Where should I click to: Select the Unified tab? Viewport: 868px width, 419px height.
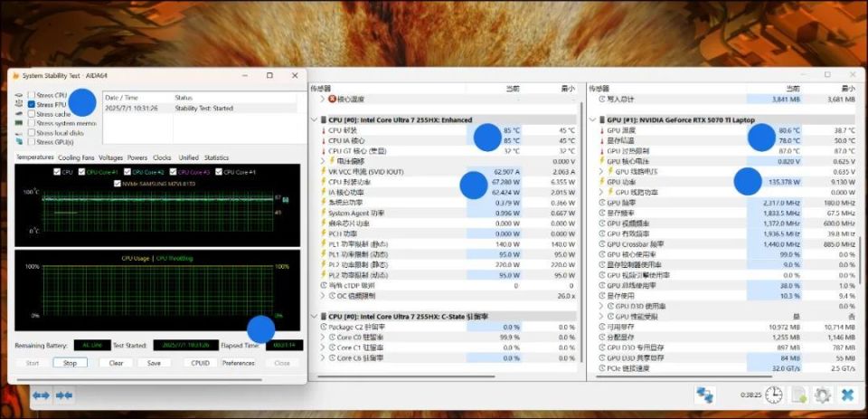pos(188,157)
